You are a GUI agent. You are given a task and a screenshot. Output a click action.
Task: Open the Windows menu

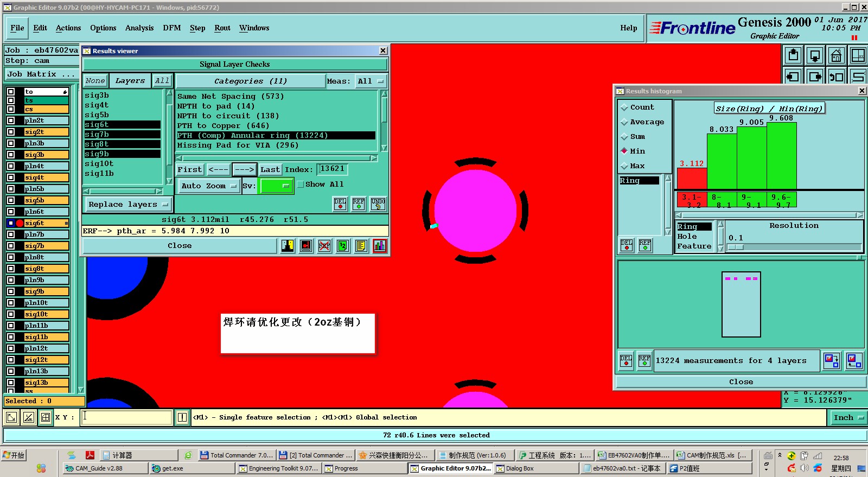(254, 28)
